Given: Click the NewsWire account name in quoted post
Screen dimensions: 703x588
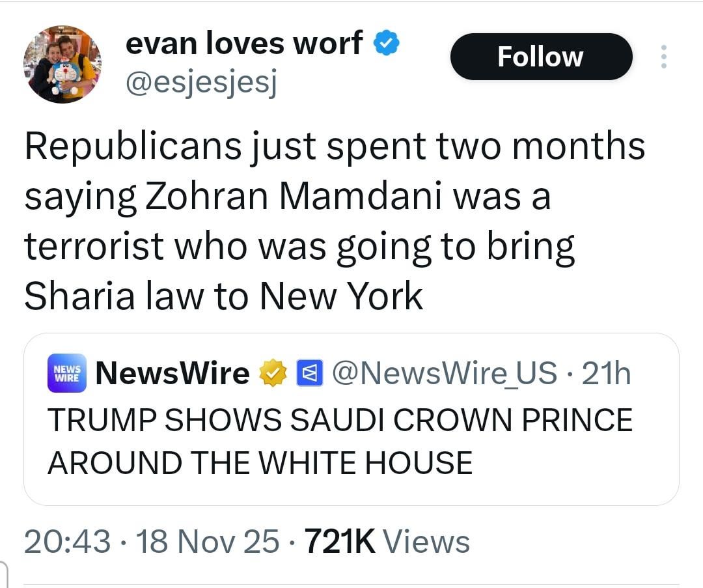Looking at the screenshot, I should [x=172, y=373].
